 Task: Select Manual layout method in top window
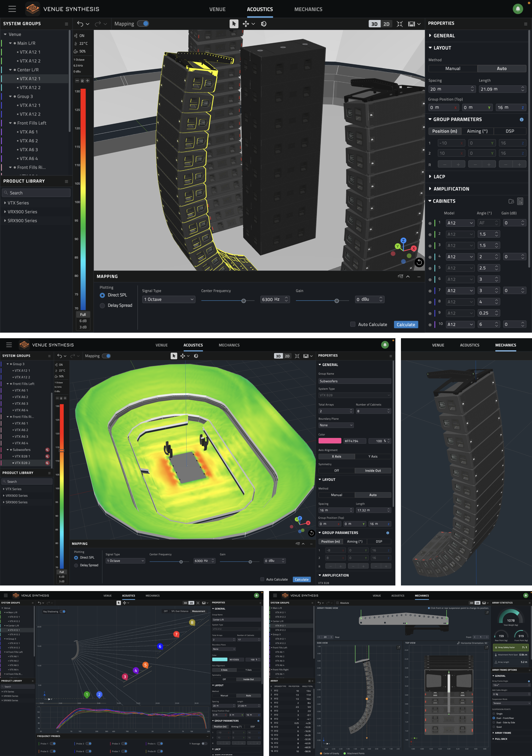click(453, 68)
